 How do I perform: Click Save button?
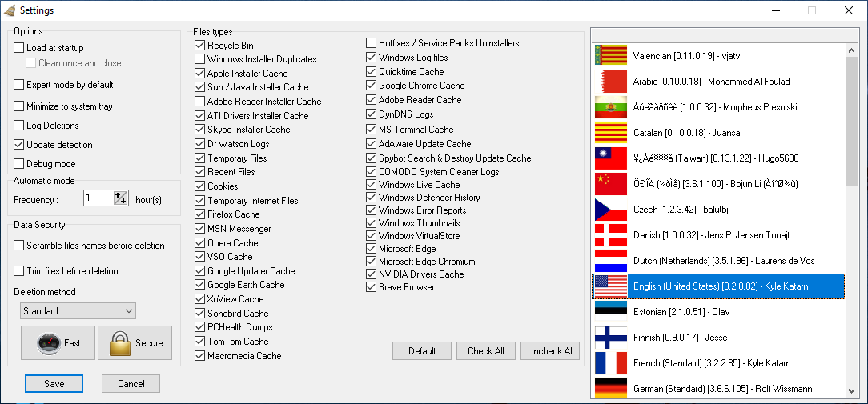[x=54, y=383]
